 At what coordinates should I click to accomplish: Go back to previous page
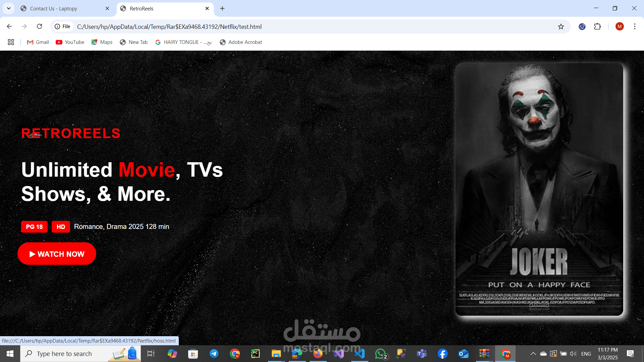[9, 26]
